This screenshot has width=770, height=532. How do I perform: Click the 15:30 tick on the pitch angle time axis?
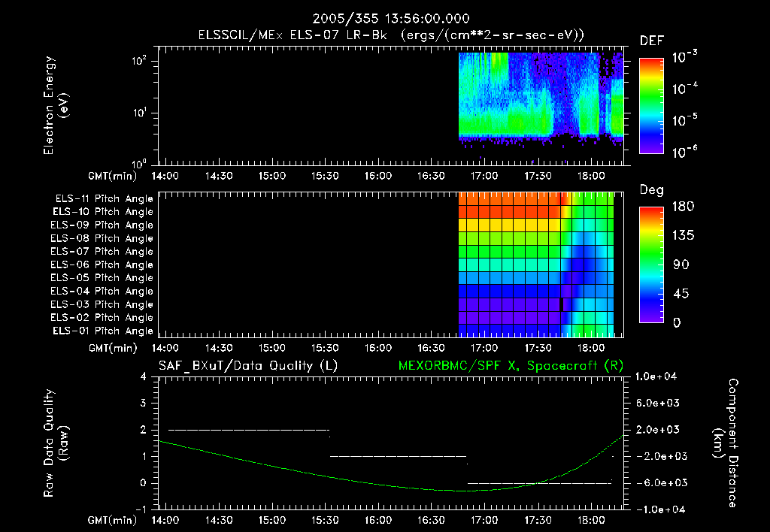(x=325, y=348)
